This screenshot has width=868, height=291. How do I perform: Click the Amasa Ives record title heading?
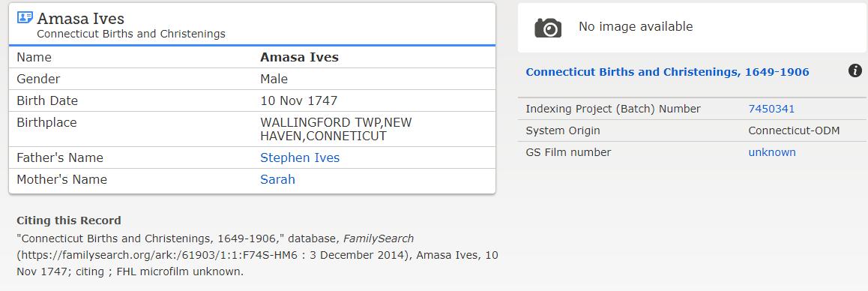[80, 18]
